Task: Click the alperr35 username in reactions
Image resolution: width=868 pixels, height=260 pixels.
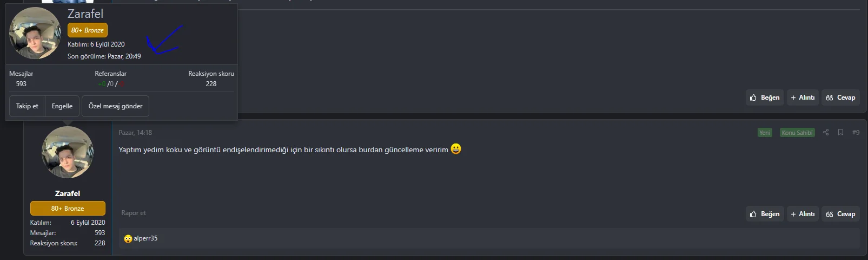Action: 145,238
